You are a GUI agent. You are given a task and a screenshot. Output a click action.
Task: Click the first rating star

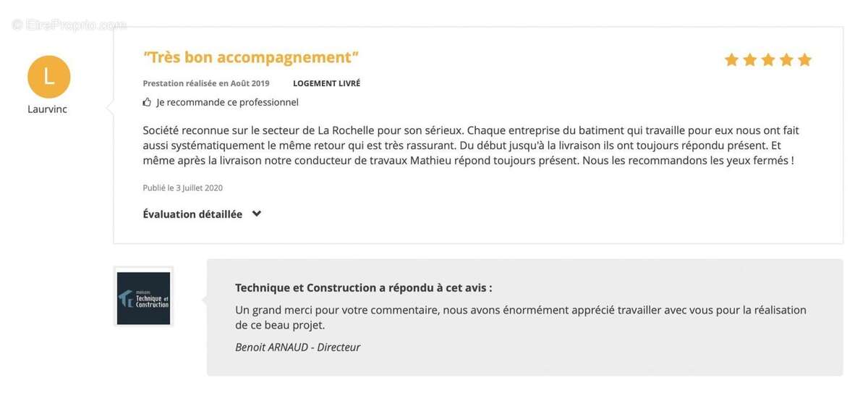(x=731, y=60)
